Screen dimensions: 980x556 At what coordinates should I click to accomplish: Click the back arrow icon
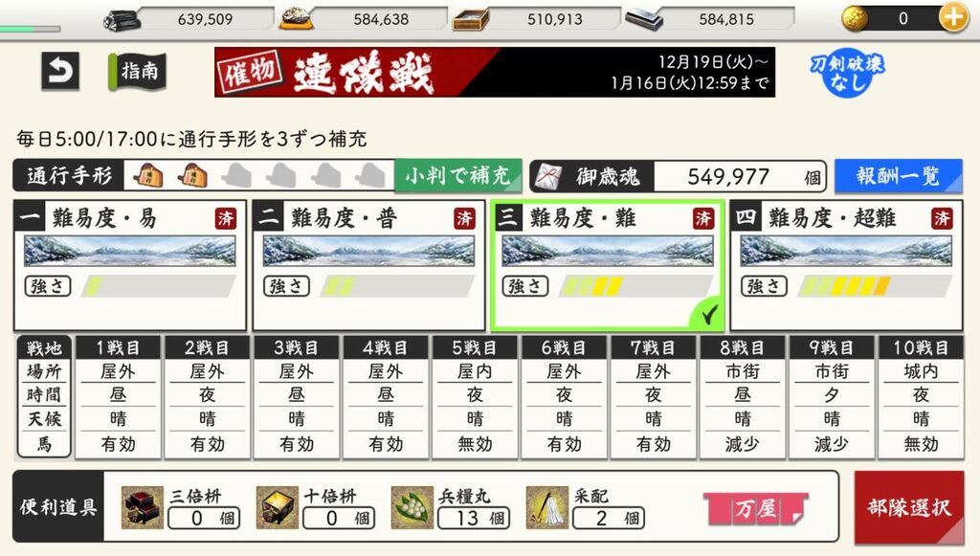pos(60,71)
